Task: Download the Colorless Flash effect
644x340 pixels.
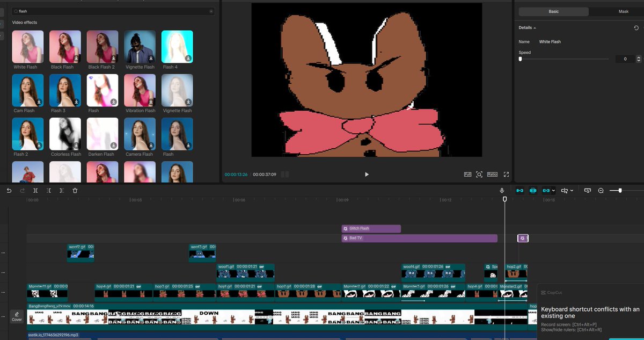Action: point(76,145)
